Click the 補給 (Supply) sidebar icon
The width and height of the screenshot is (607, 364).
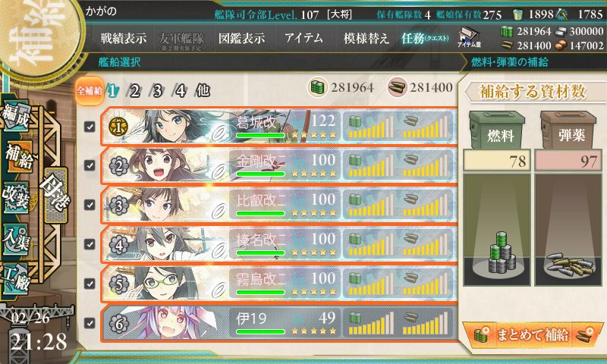[18, 156]
